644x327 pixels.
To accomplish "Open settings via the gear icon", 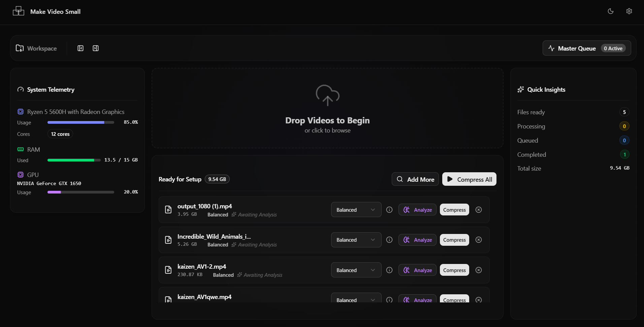I will pyautogui.click(x=629, y=11).
